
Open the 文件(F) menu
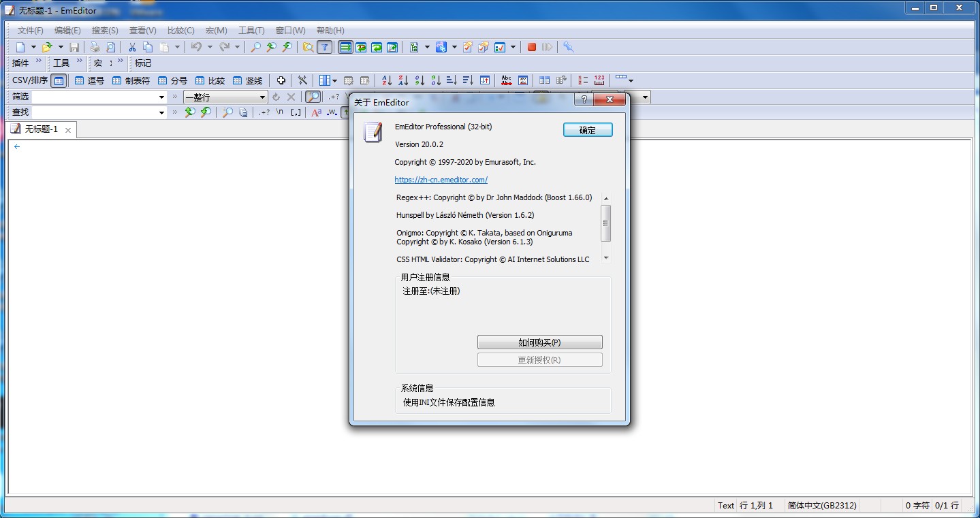[x=31, y=31]
